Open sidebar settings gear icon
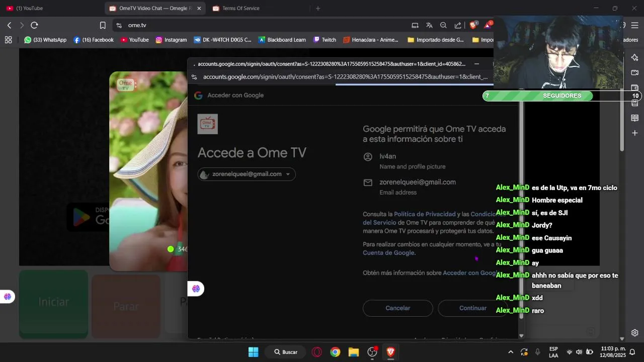644x362 pixels. coord(635,333)
